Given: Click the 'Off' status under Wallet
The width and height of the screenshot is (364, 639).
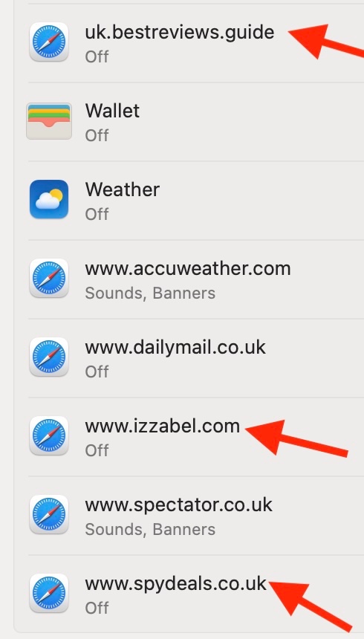Looking at the screenshot, I should tap(97, 135).
